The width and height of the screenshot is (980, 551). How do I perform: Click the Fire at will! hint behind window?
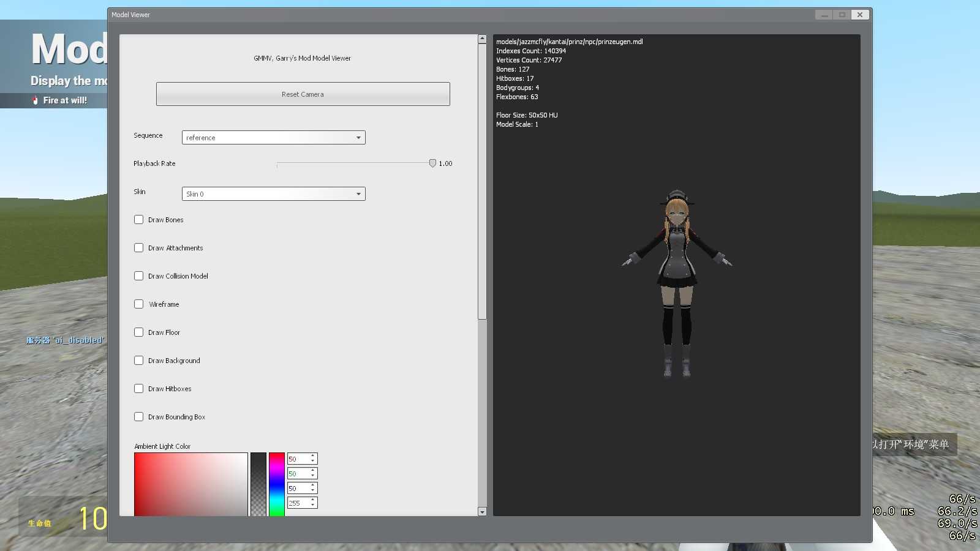[65, 100]
